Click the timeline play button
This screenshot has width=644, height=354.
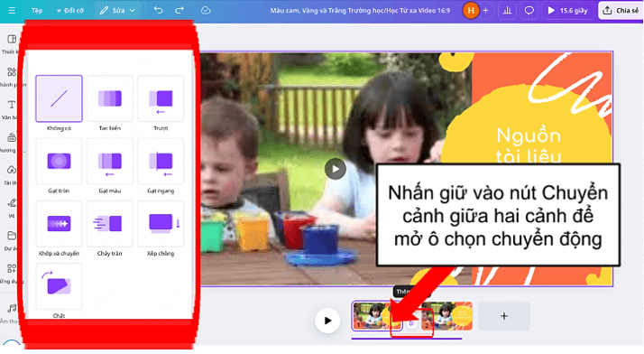(327, 321)
